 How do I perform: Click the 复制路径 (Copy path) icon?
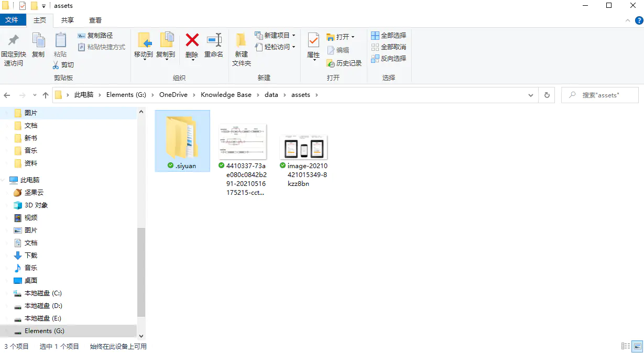pyautogui.click(x=81, y=35)
